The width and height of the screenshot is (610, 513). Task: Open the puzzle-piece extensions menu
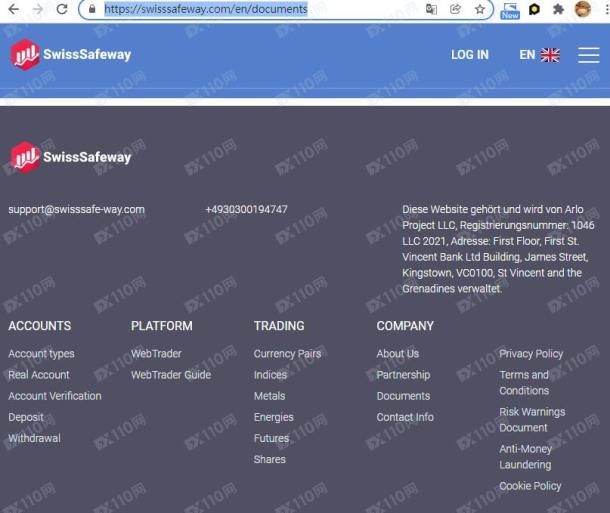click(x=559, y=9)
